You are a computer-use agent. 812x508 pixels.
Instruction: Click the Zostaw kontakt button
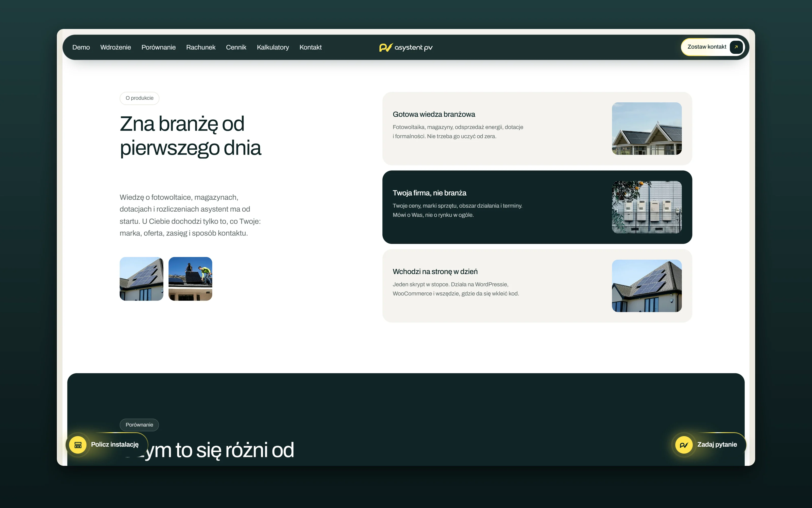tap(713, 47)
